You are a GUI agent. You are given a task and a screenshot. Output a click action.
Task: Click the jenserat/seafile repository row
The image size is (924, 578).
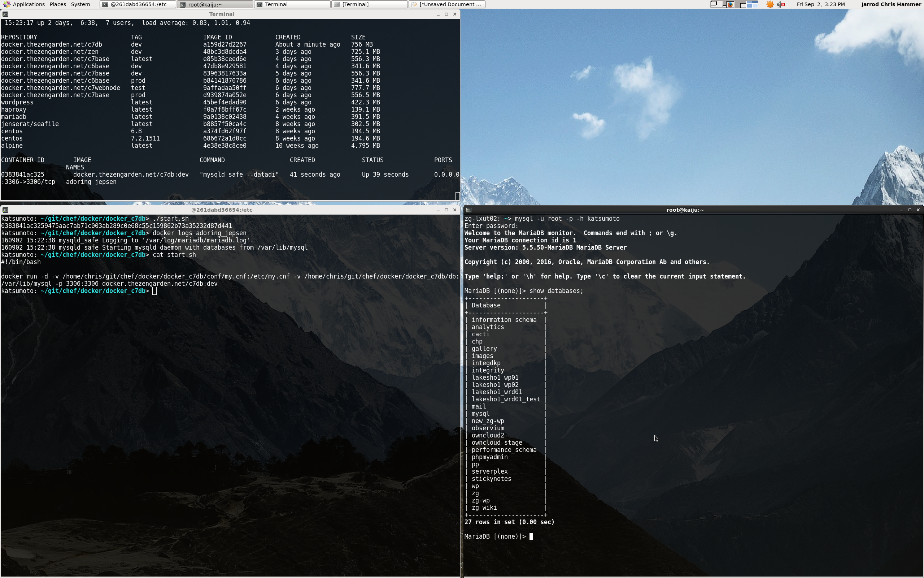click(190, 124)
